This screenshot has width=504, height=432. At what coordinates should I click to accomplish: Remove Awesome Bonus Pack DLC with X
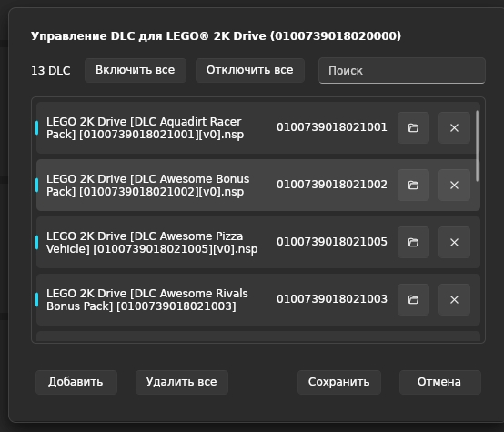[454, 185]
